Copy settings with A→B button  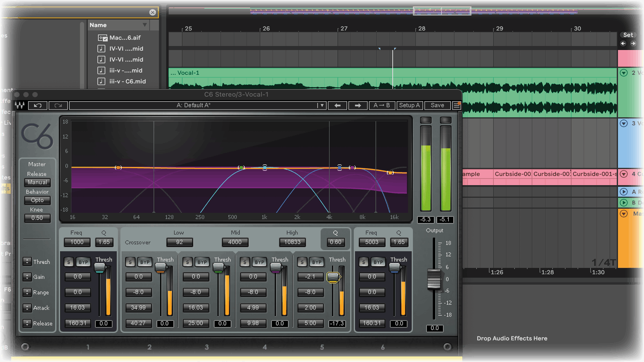click(381, 105)
